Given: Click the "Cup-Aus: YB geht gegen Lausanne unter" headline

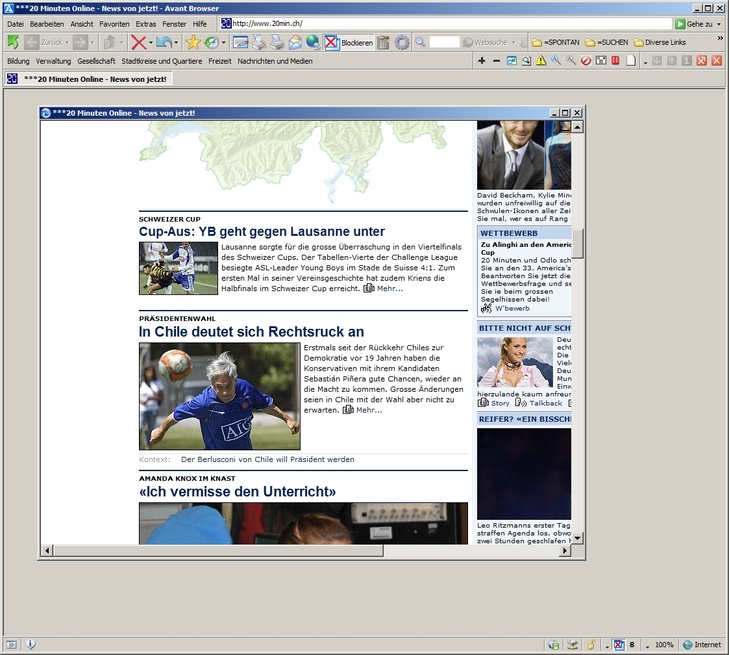Looking at the screenshot, I should click(261, 231).
